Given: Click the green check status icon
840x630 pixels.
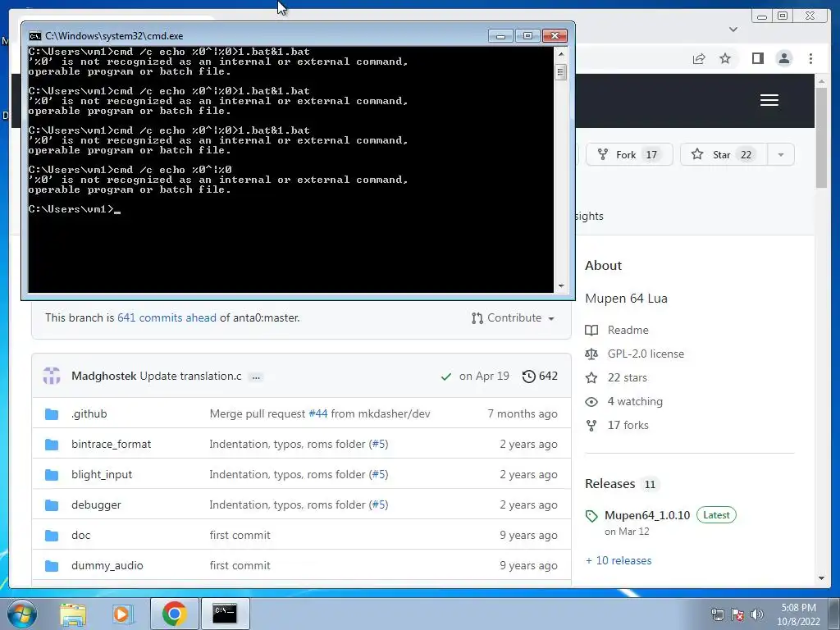Looking at the screenshot, I should 445,377.
